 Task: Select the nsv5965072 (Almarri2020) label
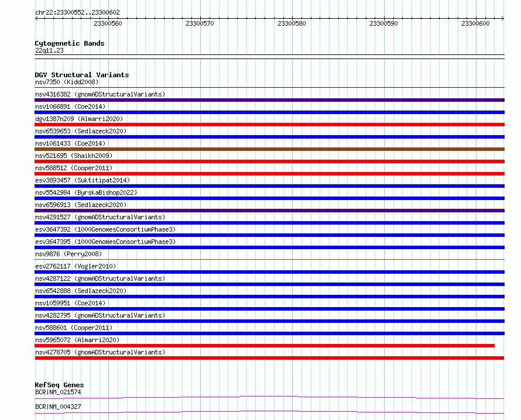click(x=77, y=340)
